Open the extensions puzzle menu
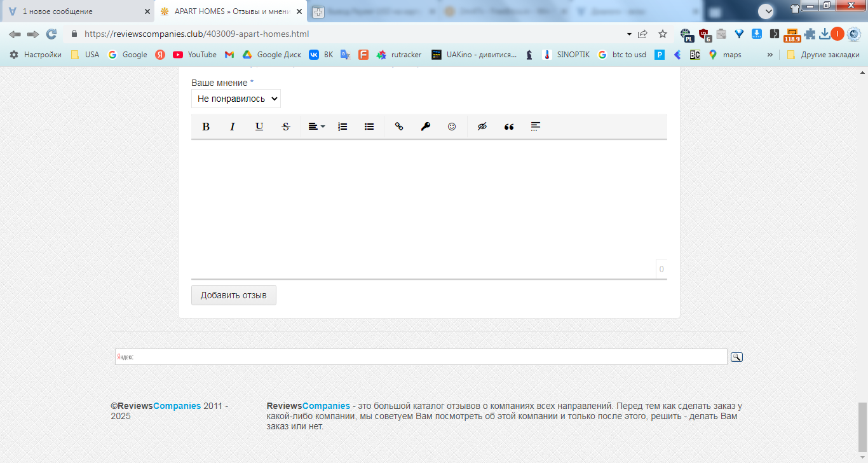 point(810,34)
